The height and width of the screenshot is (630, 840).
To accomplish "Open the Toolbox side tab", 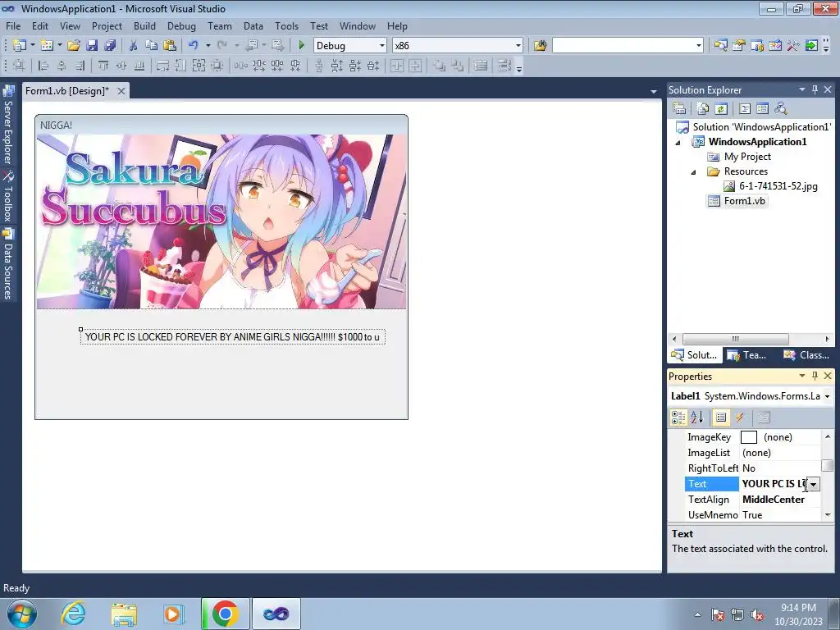I will pyautogui.click(x=8, y=196).
